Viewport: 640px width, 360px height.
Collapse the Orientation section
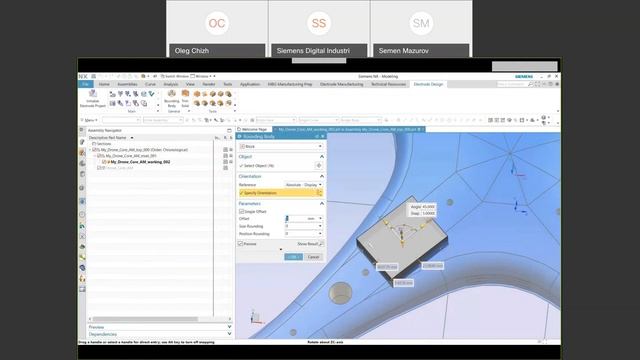(x=322, y=176)
